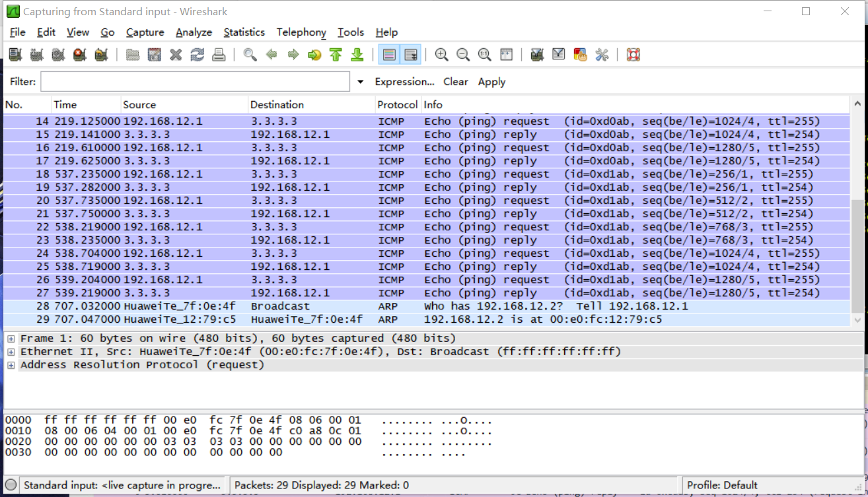
Task: Select packet 27 ICMP echo reply
Action: pos(427,293)
